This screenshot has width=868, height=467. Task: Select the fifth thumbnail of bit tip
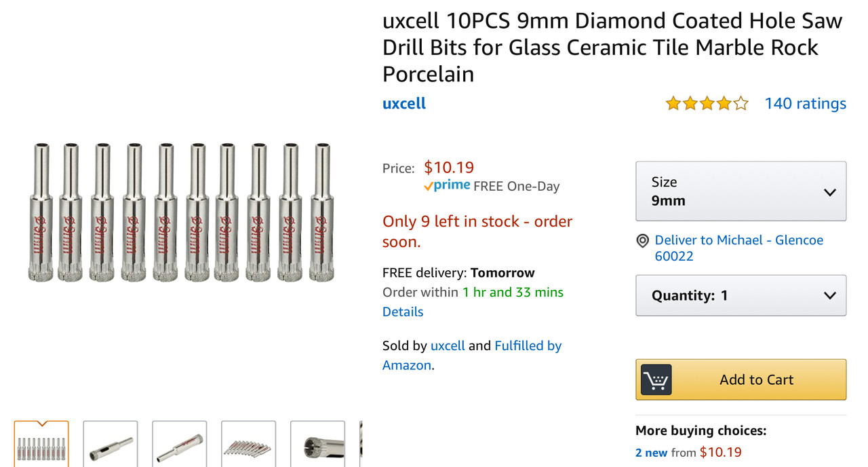coord(317,445)
